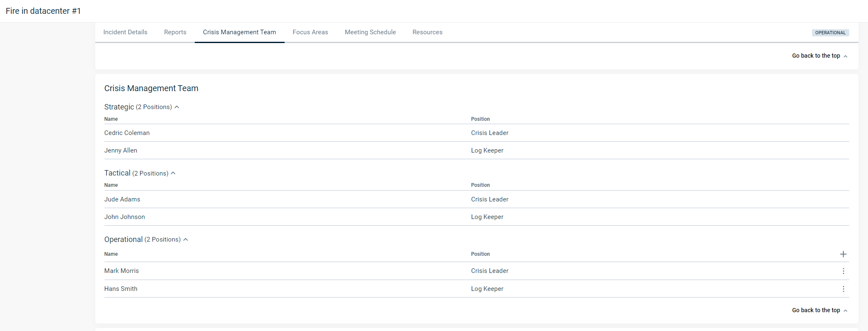This screenshot has height=331, width=868.
Task: Click the OPERATIONAL status badge
Action: click(x=830, y=33)
